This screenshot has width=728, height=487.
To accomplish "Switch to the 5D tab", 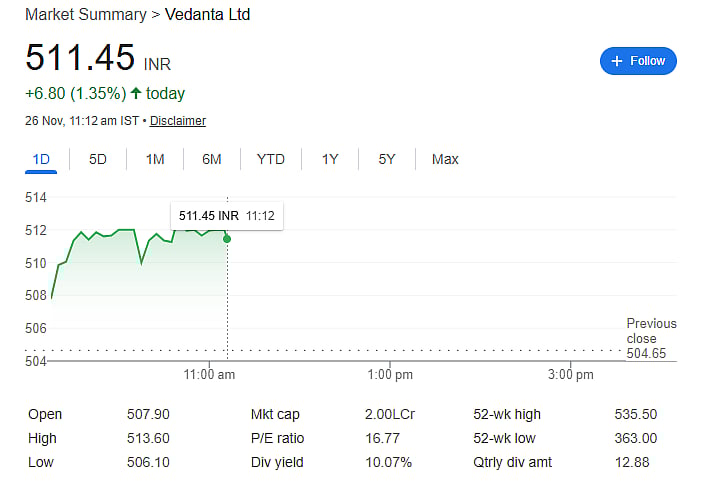I will [98, 159].
